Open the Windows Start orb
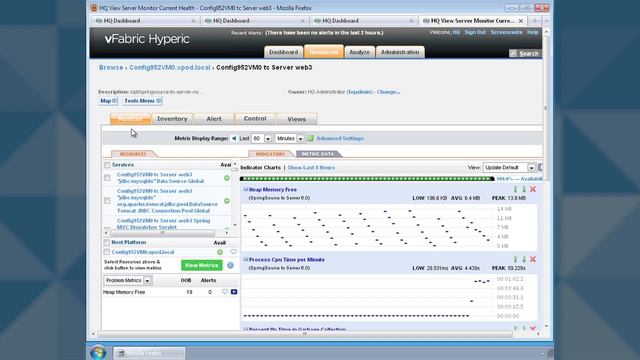 pyautogui.click(x=98, y=353)
